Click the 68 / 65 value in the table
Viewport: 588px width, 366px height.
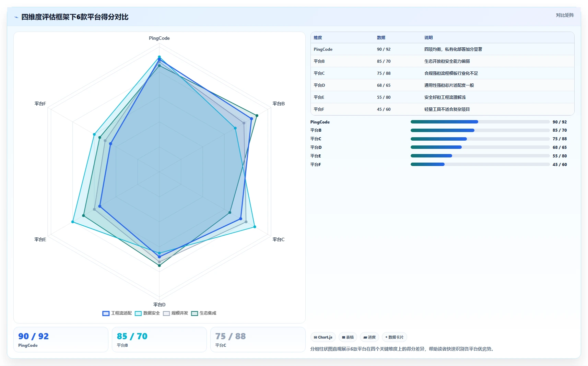pyautogui.click(x=384, y=85)
